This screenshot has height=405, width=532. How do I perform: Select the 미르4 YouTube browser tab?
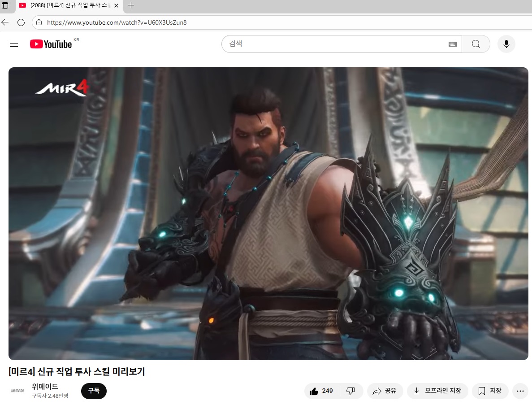67,5
